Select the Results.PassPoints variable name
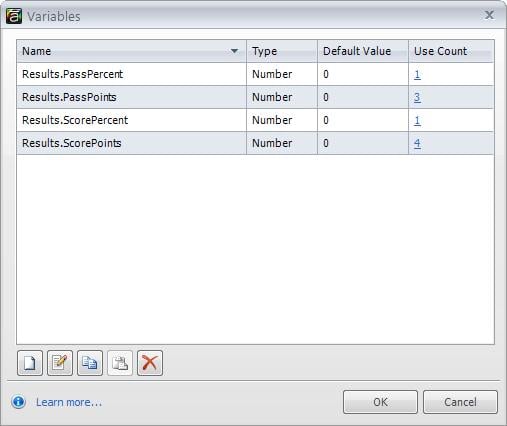 point(69,97)
